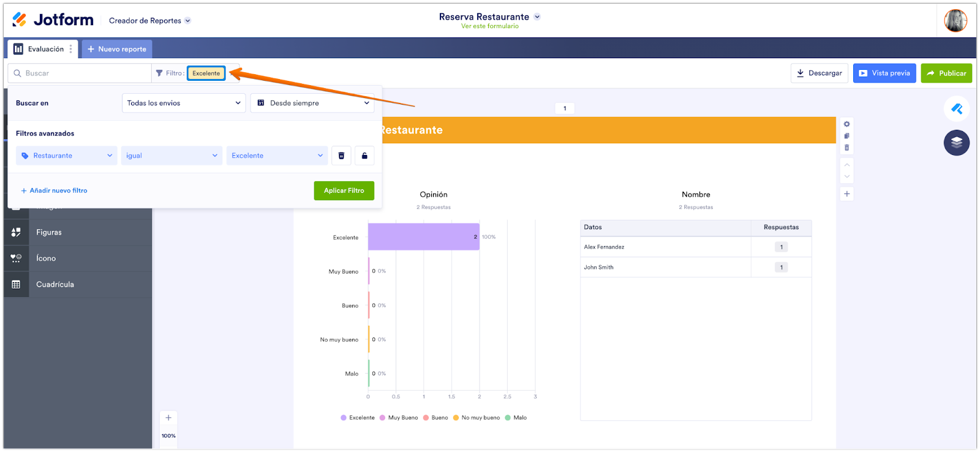Image resolution: width=980 pixels, height=452 pixels.
Task: Open the paint roller report designer
Action: coord(956,109)
